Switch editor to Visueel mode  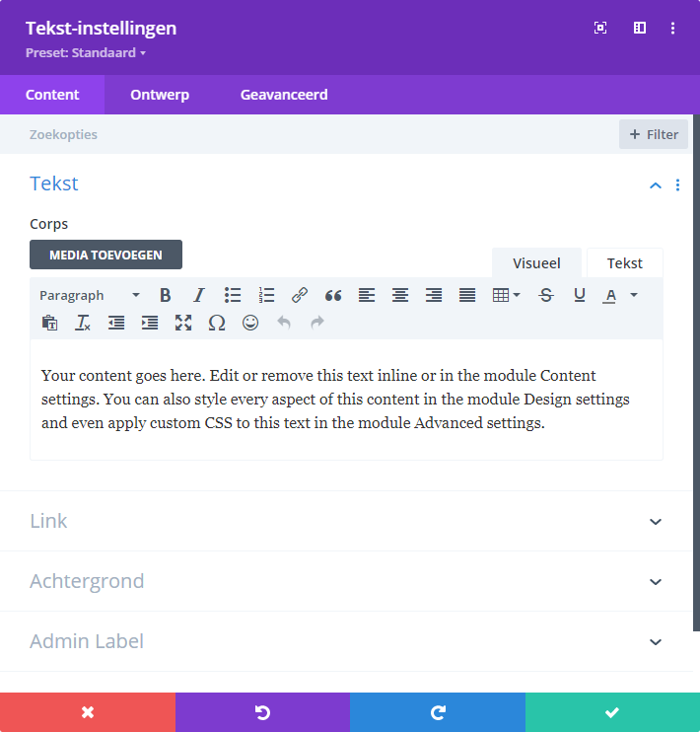[x=536, y=263]
